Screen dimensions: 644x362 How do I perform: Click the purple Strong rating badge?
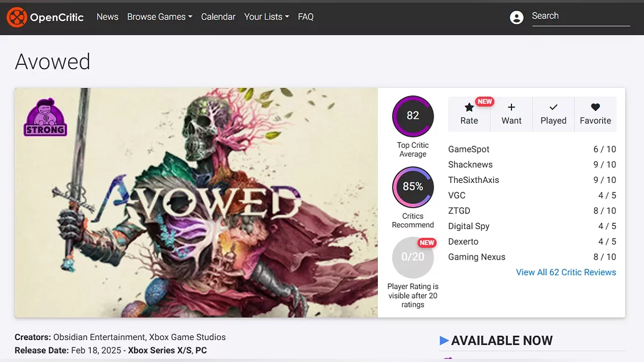pos(45,117)
